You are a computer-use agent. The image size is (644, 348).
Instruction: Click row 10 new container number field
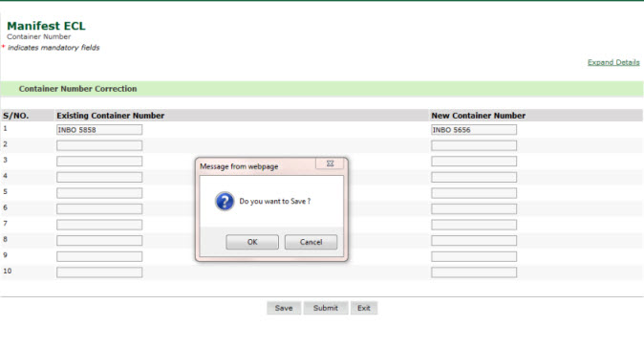[474, 272]
